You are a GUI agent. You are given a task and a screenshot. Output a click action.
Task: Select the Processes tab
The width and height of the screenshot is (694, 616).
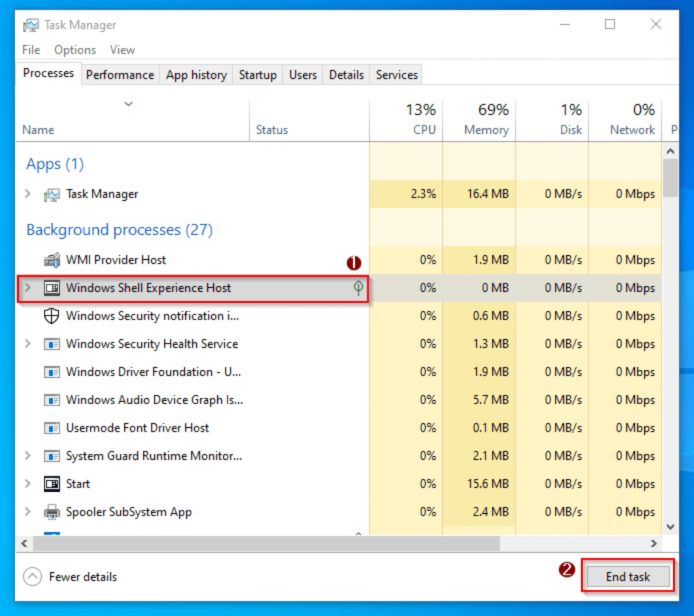click(48, 73)
